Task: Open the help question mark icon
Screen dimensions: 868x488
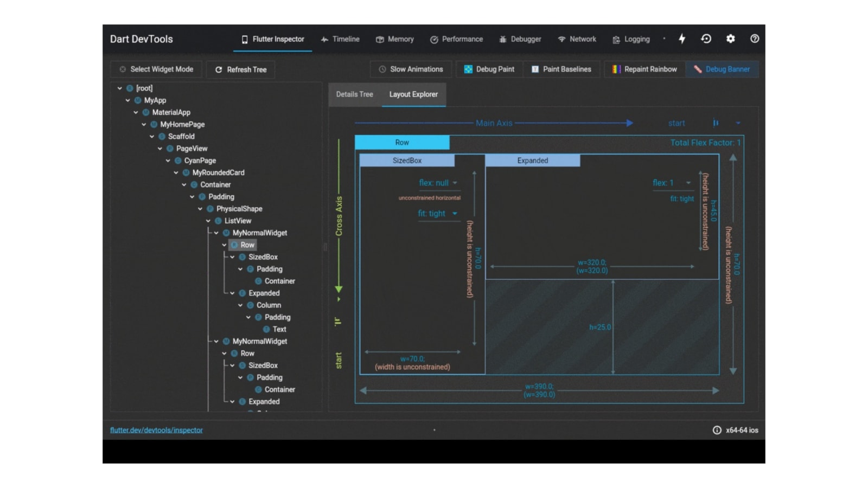Action: [x=755, y=38]
